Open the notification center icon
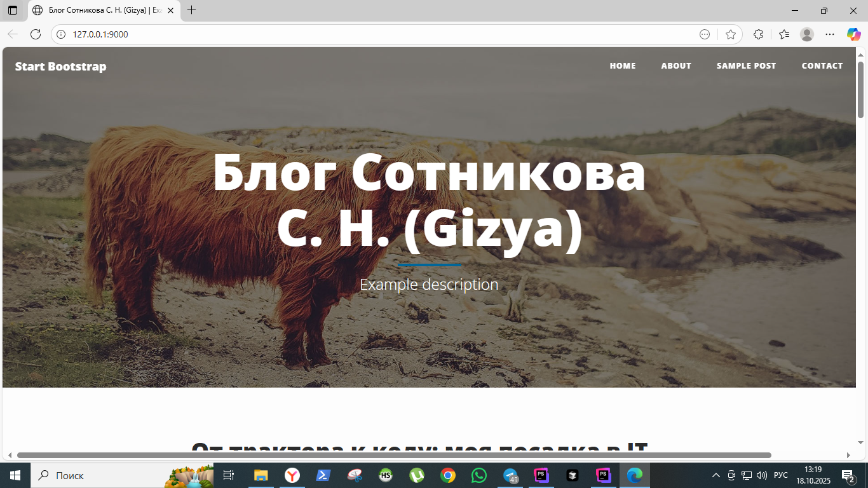Image resolution: width=868 pixels, height=488 pixels. 848,475
